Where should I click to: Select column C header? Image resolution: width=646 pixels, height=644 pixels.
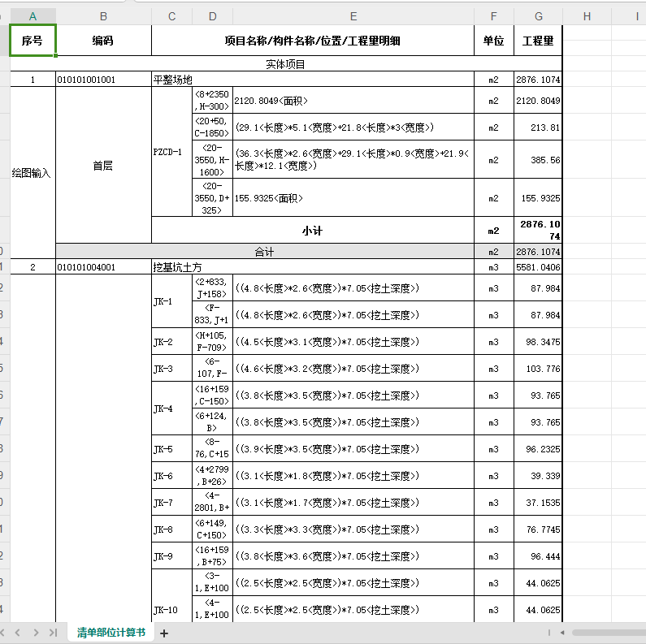(171, 16)
